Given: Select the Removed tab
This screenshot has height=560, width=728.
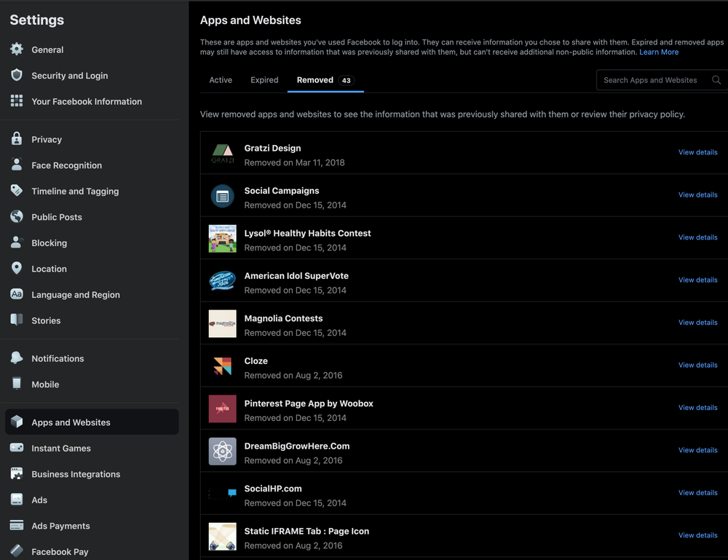Looking at the screenshot, I should point(325,80).
